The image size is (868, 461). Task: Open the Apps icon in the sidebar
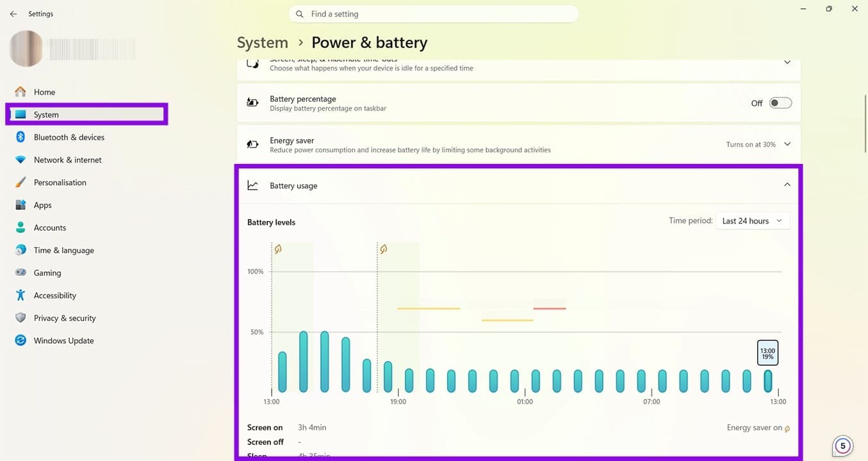tap(20, 205)
